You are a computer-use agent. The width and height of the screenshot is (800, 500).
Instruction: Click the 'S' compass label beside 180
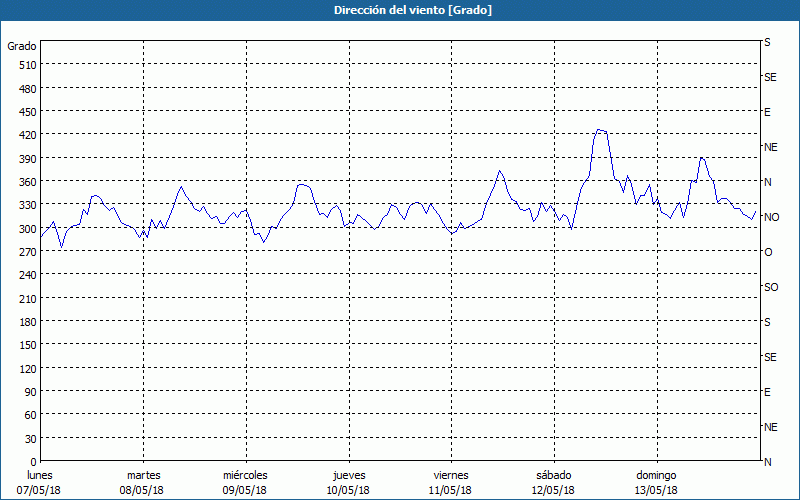coord(767,322)
